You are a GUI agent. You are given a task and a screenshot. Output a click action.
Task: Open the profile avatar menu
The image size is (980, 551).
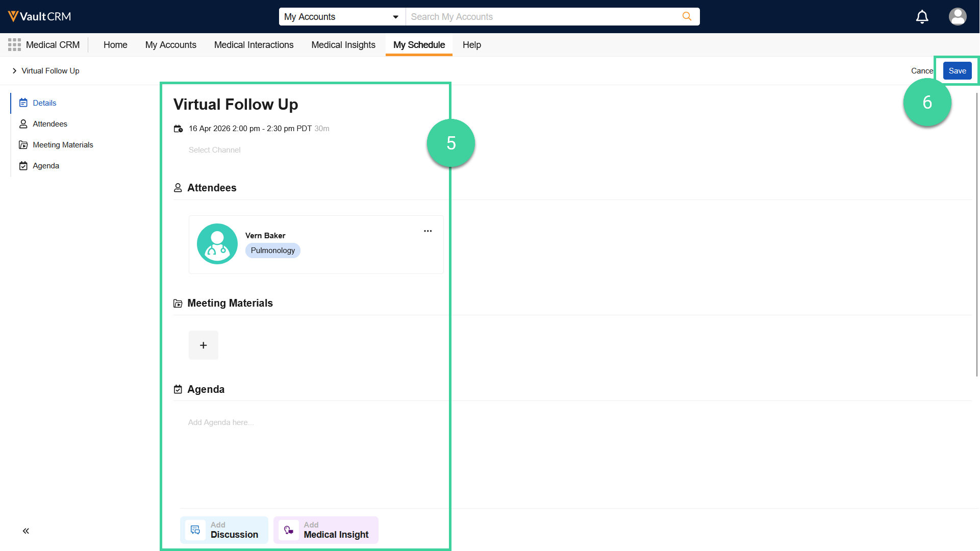click(x=958, y=16)
